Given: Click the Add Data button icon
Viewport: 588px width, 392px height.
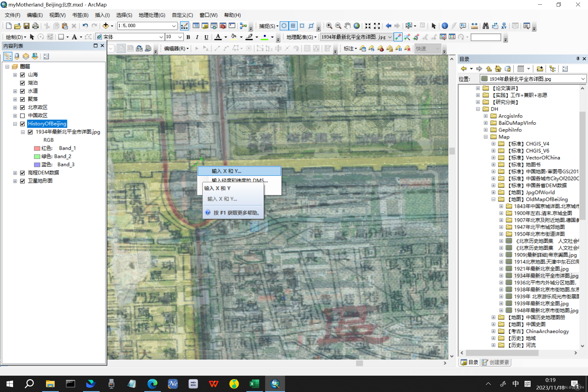Looking at the screenshot, I should [106, 26].
